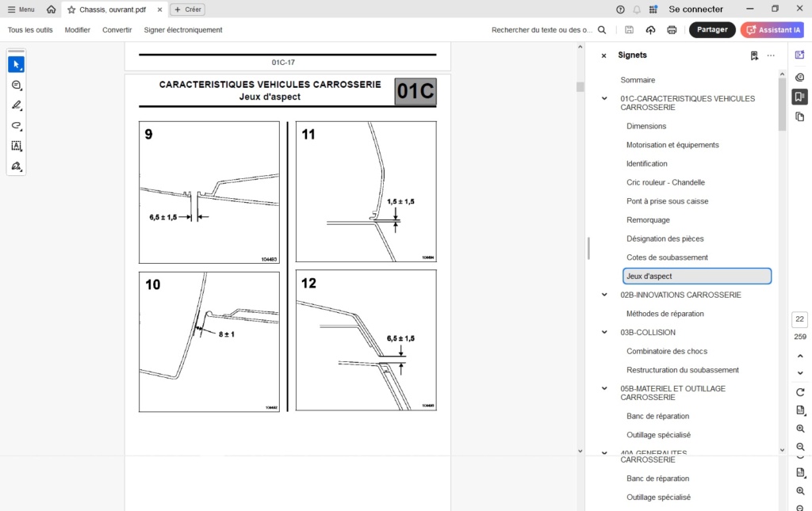Open the Motorisation et équipements bookmark
The width and height of the screenshot is (812, 511).
tap(672, 145)
